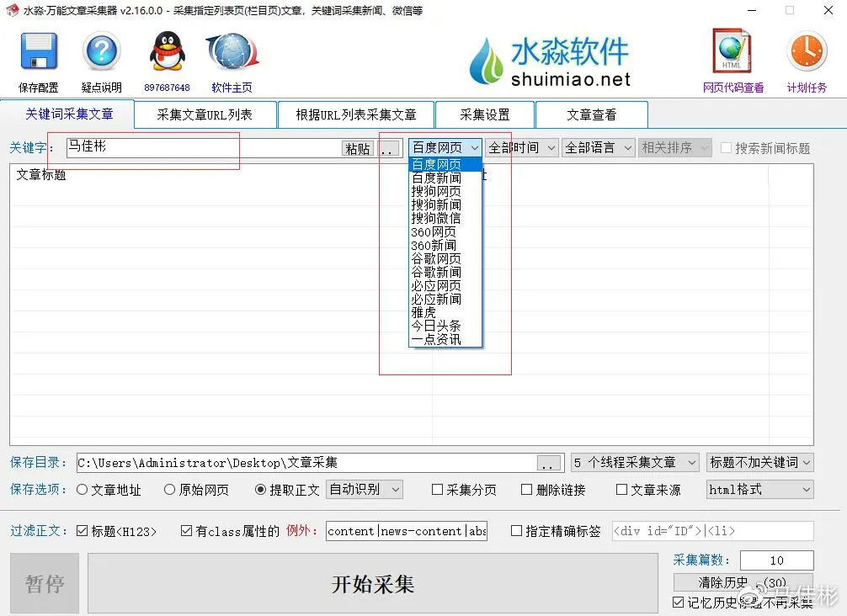Choose 雅虎 from the source list
This screenshot has height=616, width=847.
(445, 312)
